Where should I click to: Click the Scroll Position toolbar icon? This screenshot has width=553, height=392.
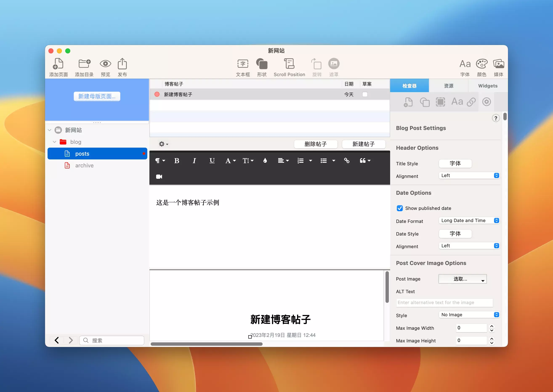289,64
